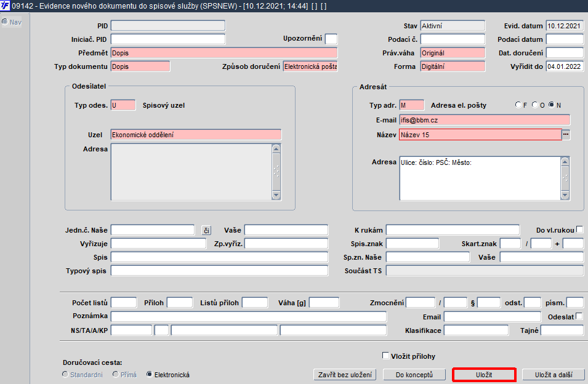The image size is (588, 384).
Task: Click the Jedn.č. Naše field
Action: (x=153, y=230)
